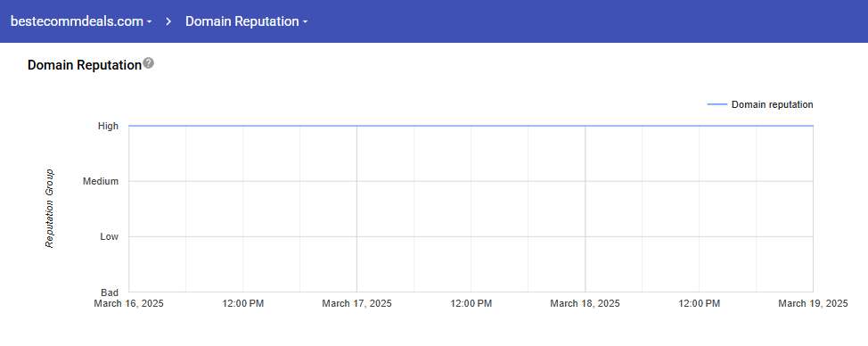Click the Reputation Group axis title

pos(50,209)
